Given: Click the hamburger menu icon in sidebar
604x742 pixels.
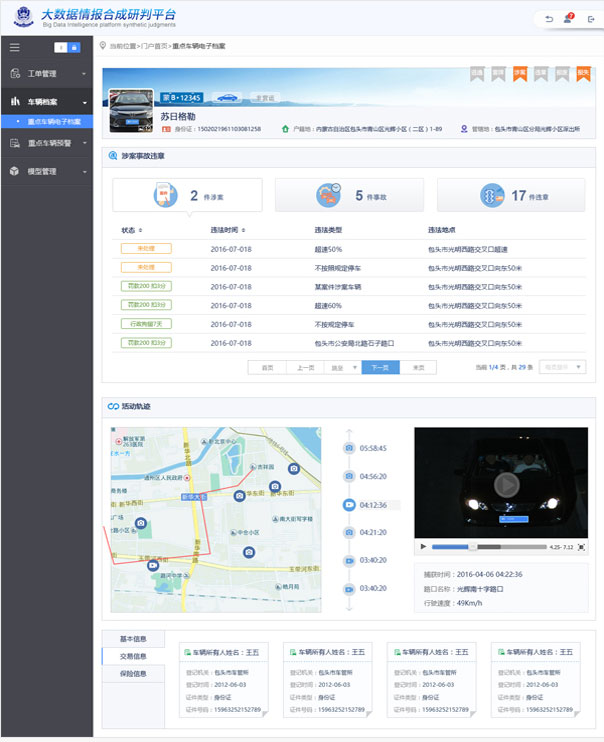Looking at the screenshot, I should coord(14,47).
